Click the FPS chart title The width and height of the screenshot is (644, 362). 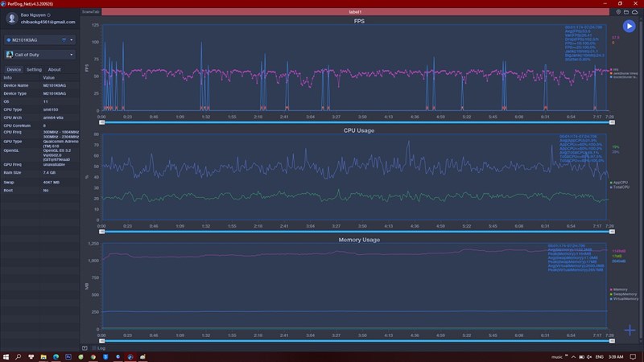[359, 21]
